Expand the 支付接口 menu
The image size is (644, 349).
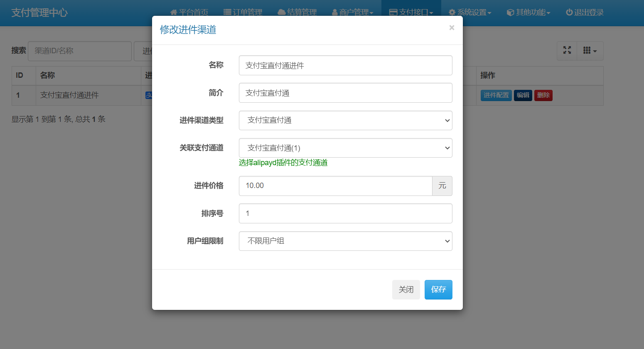point(411,12)
